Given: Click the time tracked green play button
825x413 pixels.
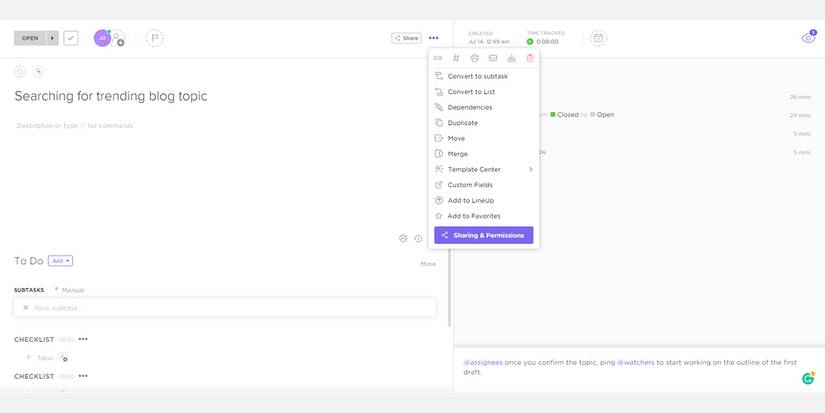Looking at the screenshot, I should coord(530,42).
